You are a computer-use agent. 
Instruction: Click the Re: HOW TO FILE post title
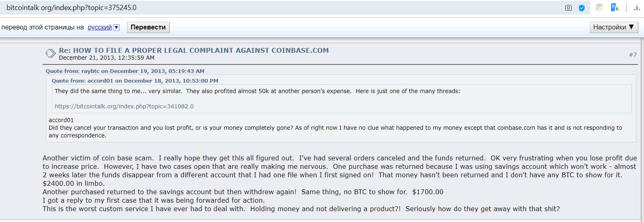tap(193, 50)
